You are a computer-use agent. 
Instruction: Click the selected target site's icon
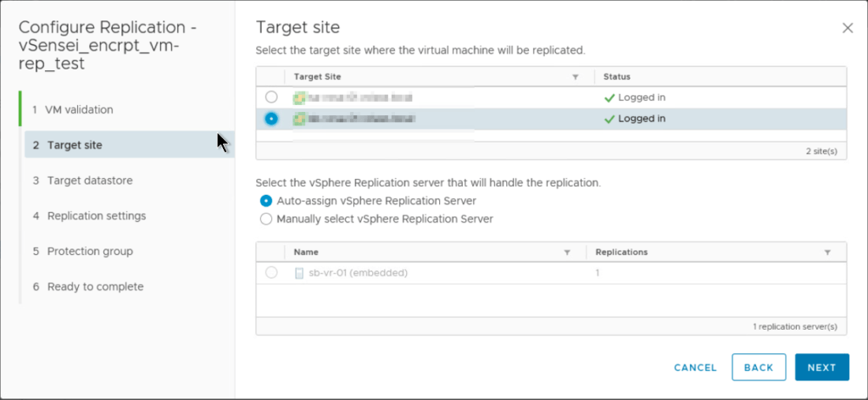click(298, 119)
